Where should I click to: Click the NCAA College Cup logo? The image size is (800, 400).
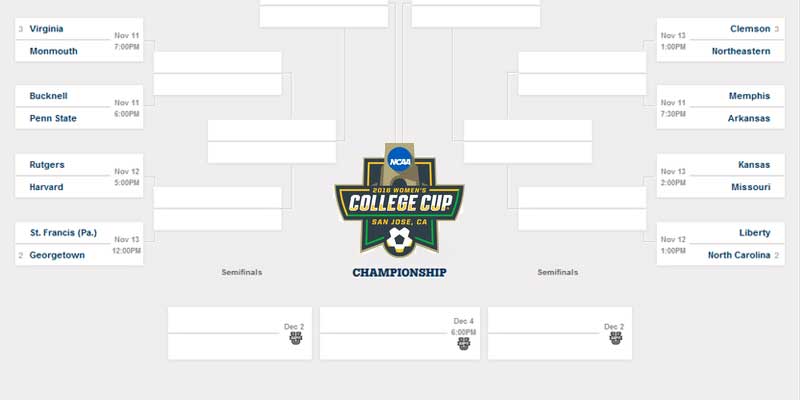coord(399,200)
